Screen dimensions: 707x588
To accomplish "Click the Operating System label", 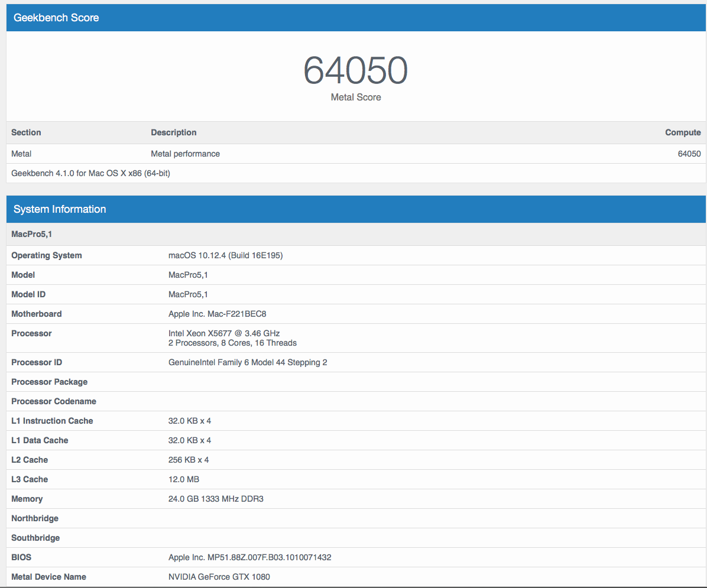I will (47, 255).
